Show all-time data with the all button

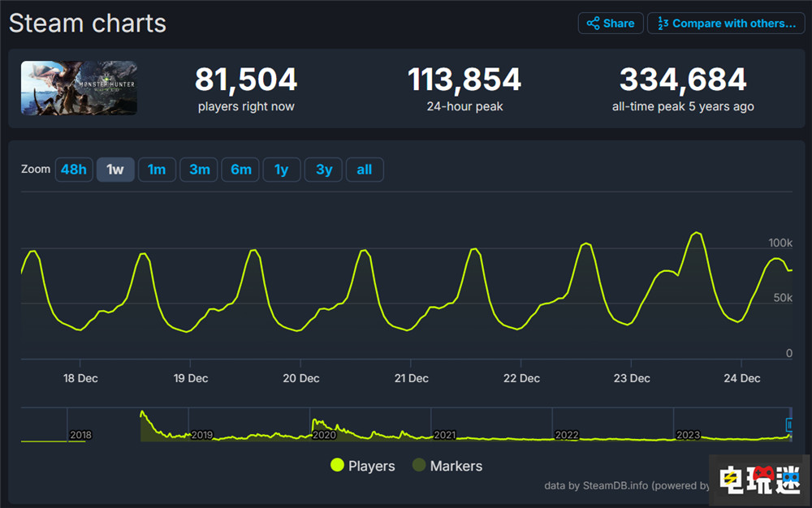tap(365, 170)
